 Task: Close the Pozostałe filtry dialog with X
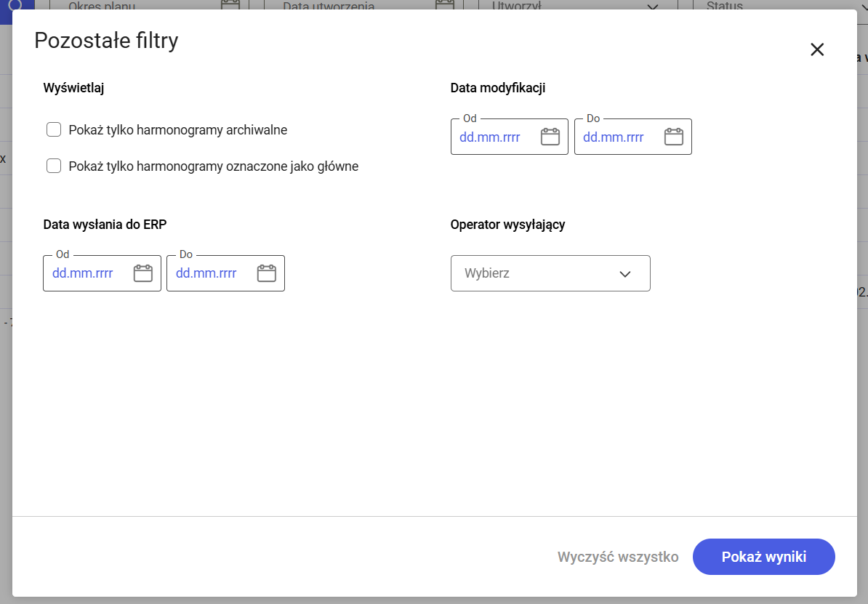point(817,49)
